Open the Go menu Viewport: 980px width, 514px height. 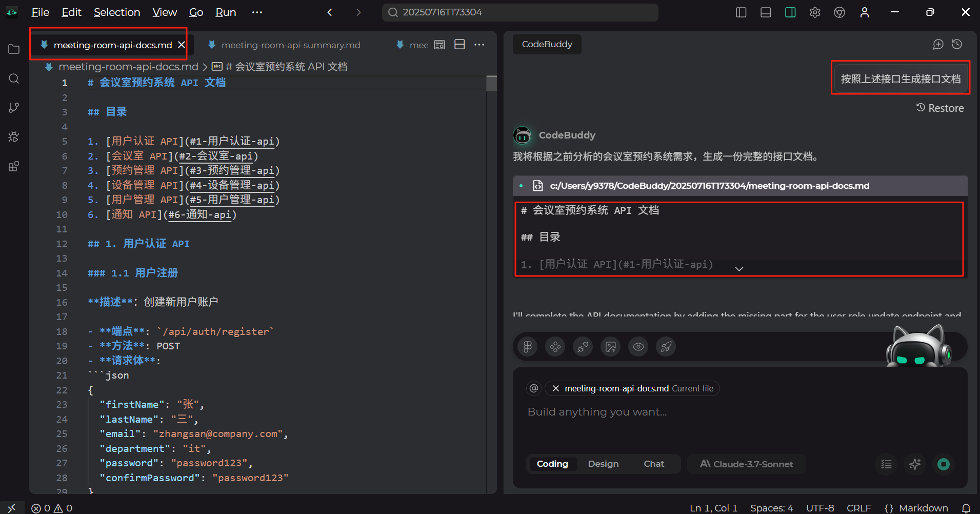pyautogui.click(x=196, y=12)
